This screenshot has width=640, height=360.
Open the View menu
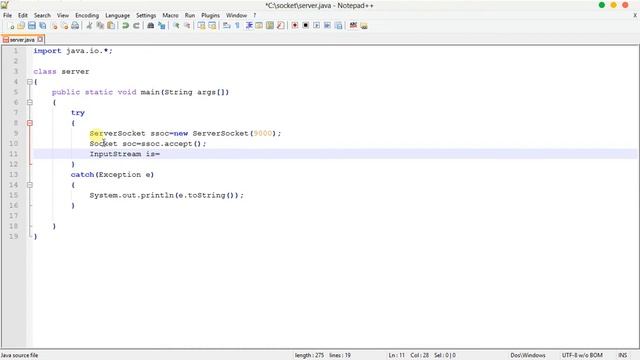click(x=62, y=16)
